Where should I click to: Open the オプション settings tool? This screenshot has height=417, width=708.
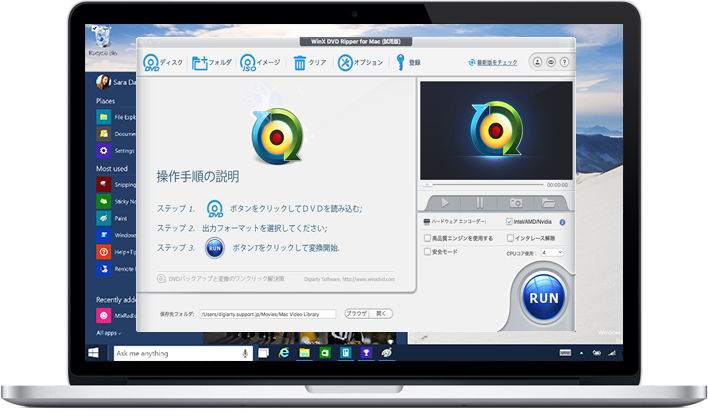tap(360, 63)
